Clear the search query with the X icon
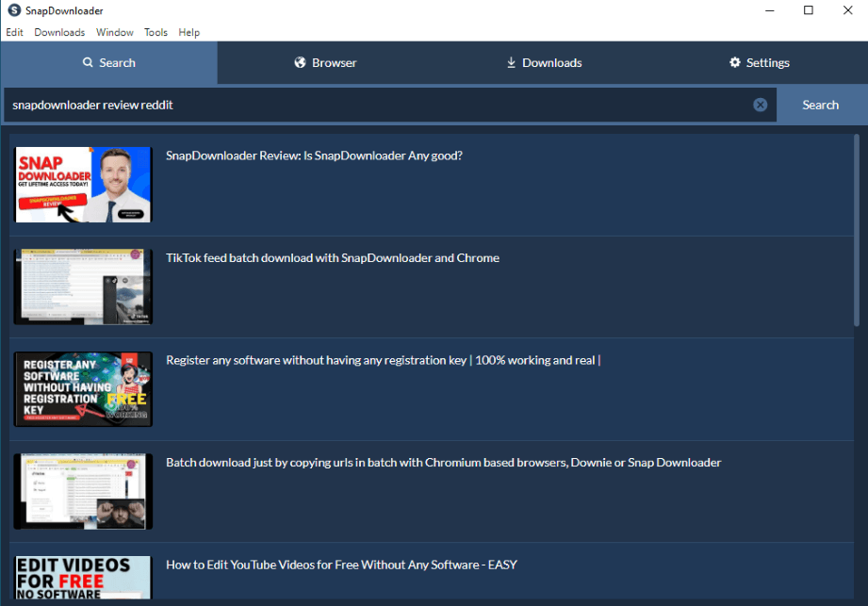Image resolution: width=868 pixels, height=606 pixels. 760,105
